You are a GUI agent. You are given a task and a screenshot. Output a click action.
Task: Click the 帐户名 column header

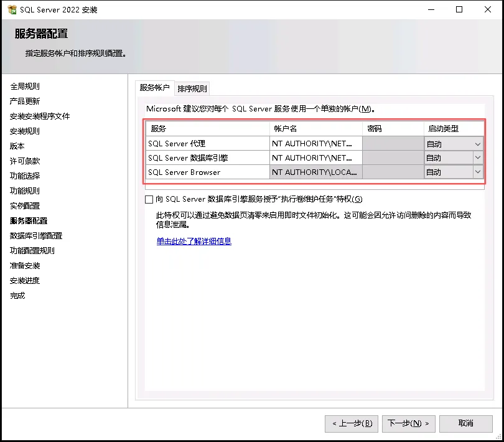click(315, 129)
